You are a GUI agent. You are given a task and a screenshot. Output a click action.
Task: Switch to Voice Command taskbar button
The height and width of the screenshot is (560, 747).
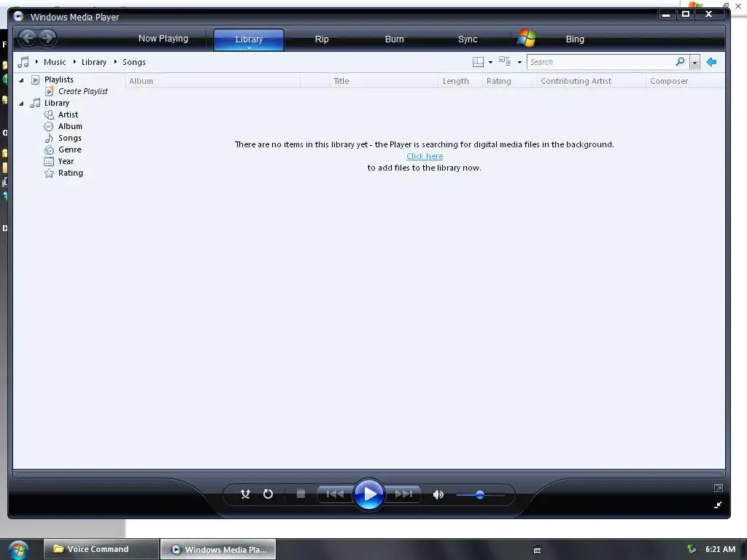(101, 549)
